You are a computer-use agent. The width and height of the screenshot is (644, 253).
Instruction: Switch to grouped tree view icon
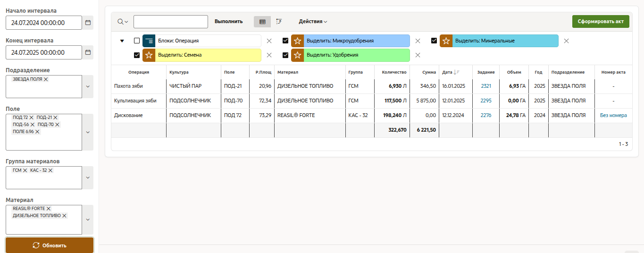pyautogui.click(x=279, y=22)
